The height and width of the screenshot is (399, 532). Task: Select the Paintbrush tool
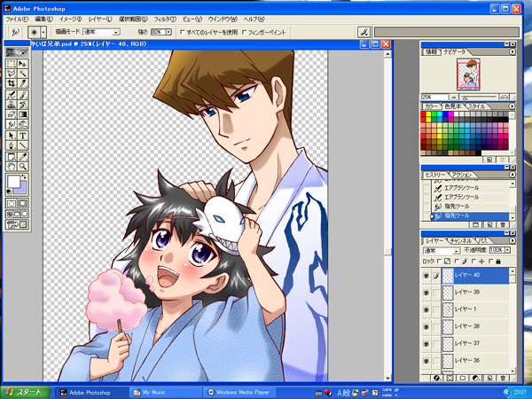(22, 95)
